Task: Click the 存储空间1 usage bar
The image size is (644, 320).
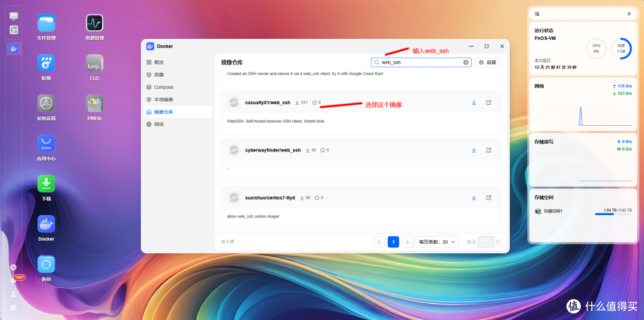Action: pos(614,214)
